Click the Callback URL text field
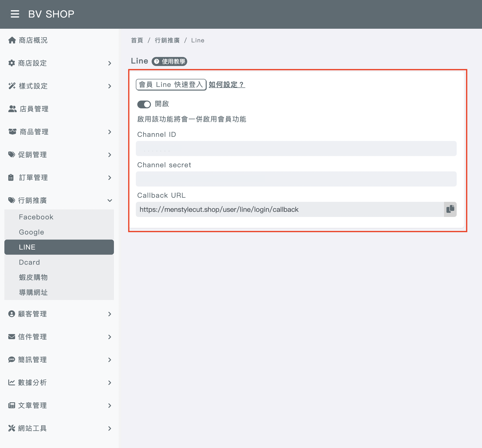Image resolution: width=482 pixels, height=448 pixels. pyautogui.click(x=290, y=209)
